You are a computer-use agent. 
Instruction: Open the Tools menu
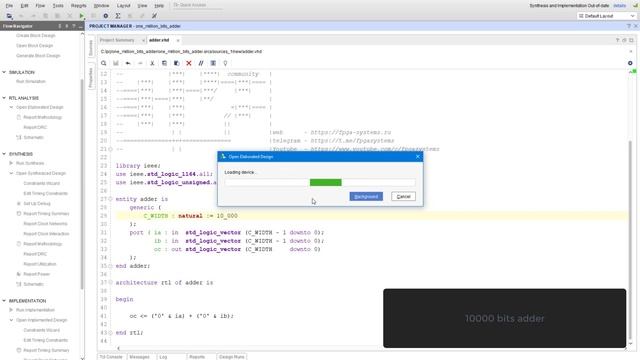coord(58,6)
